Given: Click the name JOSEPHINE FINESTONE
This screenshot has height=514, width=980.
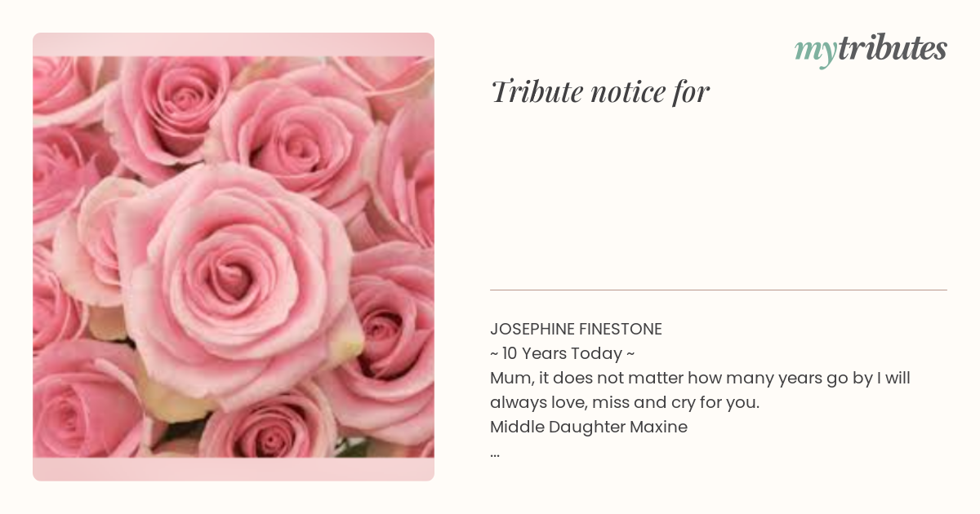Looking at the screenshot, I should (x=576, y=330).
